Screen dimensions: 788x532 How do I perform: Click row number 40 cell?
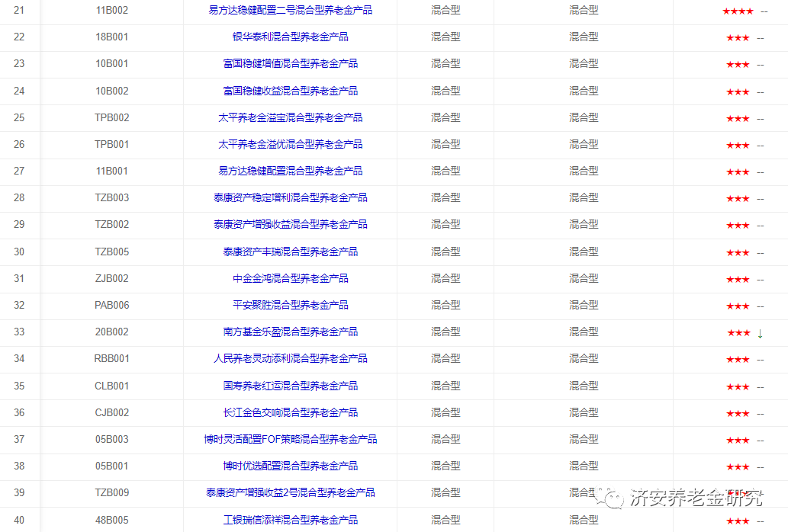(x=19, y=520)
